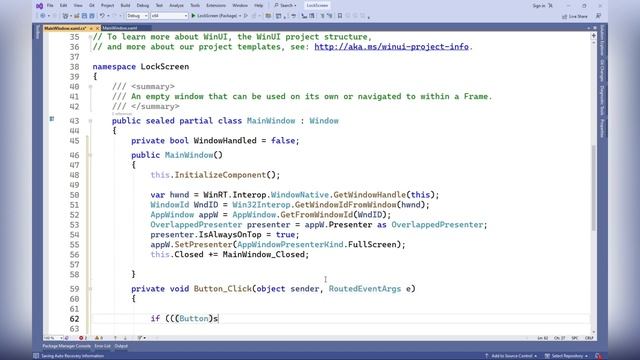Close the MainWindow.xaml.cs tab
Screen dimensions: 640x360
tap(97, 28)
